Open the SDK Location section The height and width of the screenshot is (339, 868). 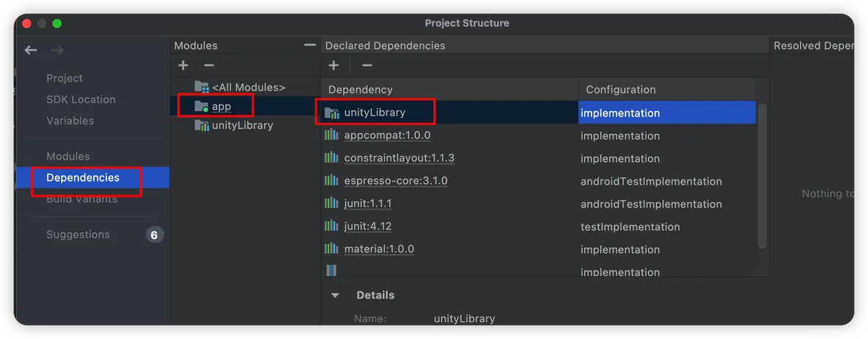[81, 100]
